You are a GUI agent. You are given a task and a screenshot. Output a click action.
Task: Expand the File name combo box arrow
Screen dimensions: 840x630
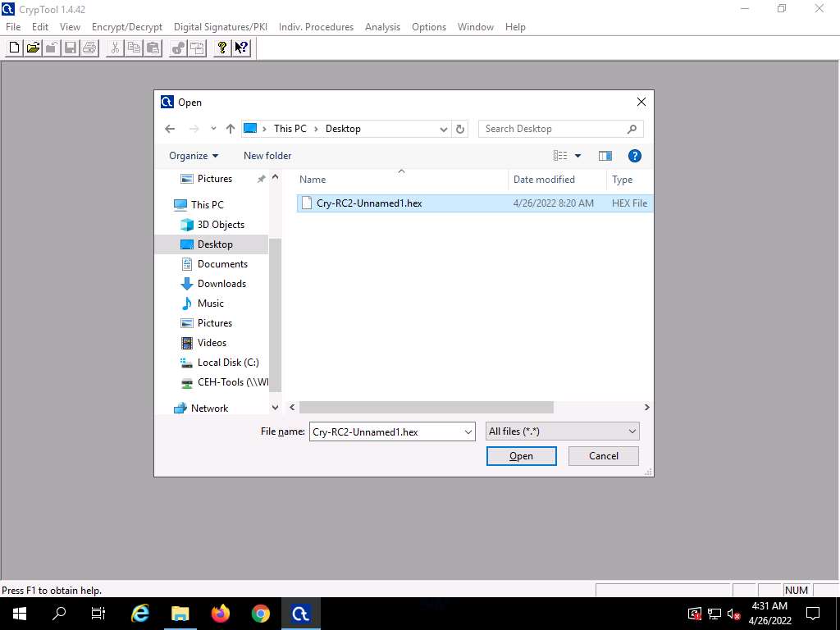click(x=468, y=432)
